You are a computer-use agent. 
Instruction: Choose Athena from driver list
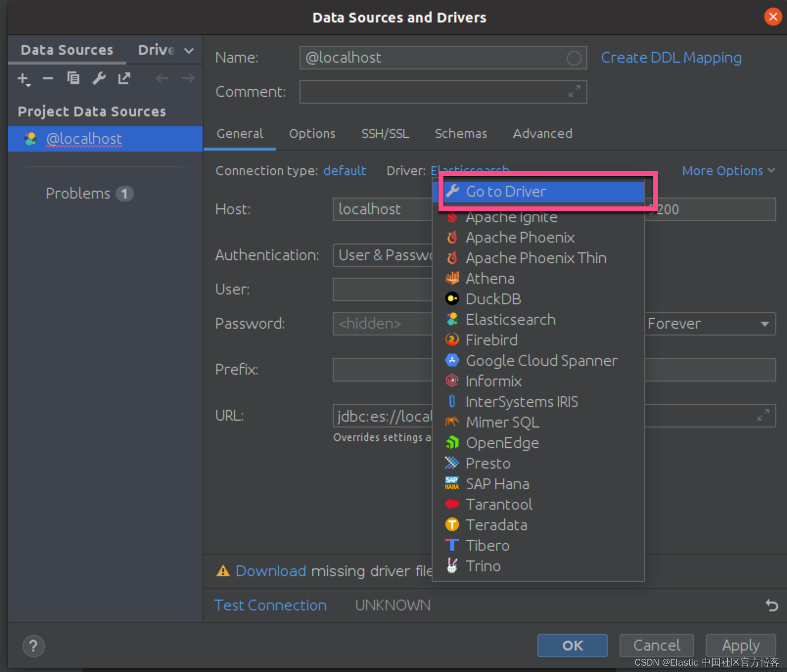click(538, 279)
